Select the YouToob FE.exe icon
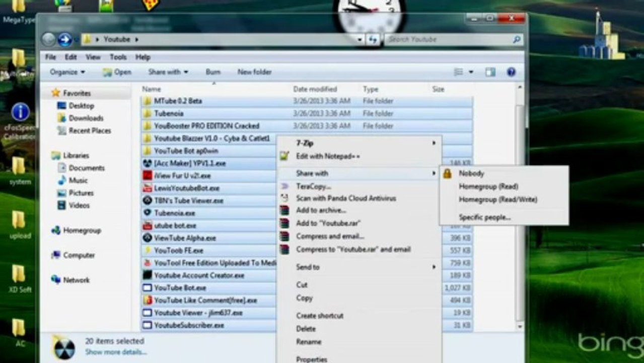Image resolution: width=644 pixels, height=363 pixels. 147,250
